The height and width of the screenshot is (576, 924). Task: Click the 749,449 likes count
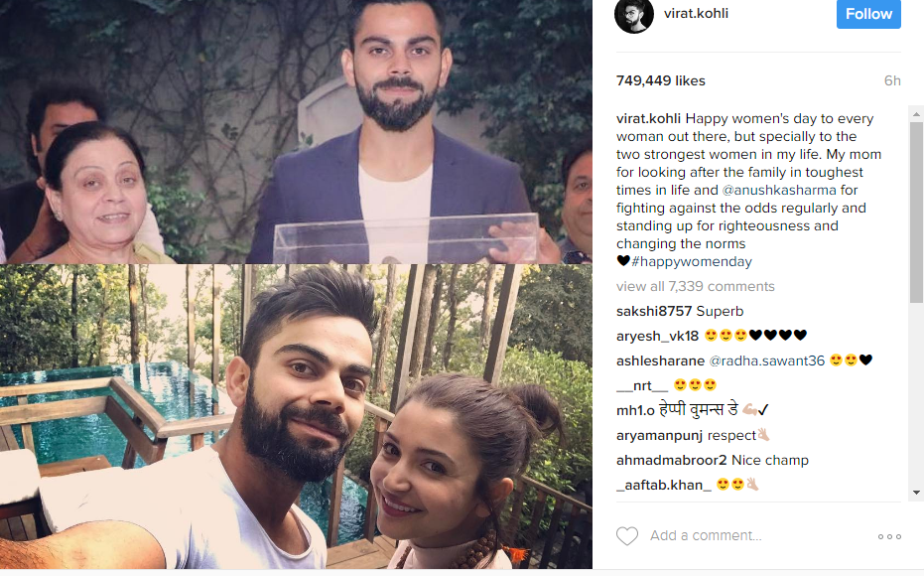point(661,80)
